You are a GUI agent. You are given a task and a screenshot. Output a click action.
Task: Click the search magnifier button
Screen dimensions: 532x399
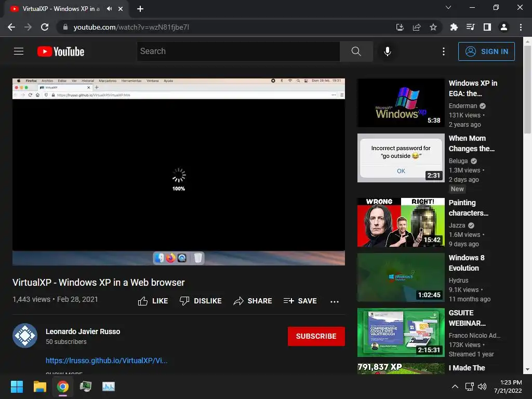click(x=356, y=51)
